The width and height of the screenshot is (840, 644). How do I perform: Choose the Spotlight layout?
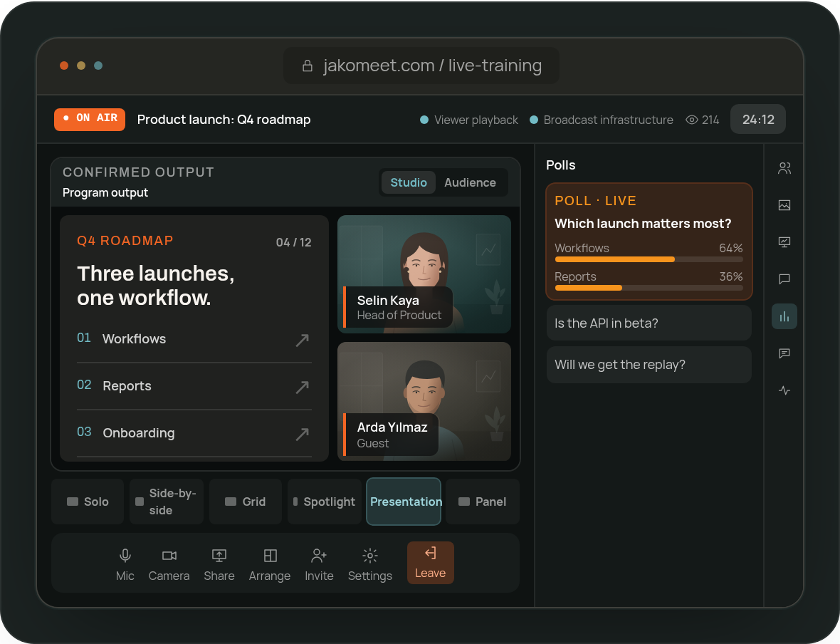pos(324,502)
